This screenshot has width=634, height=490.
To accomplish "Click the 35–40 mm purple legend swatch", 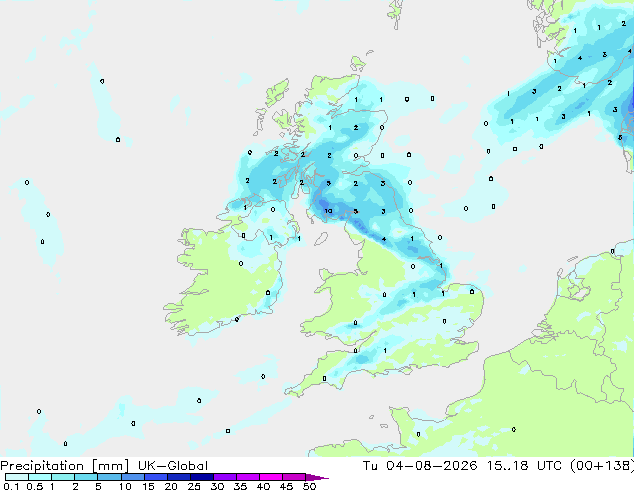I will 248,477.
